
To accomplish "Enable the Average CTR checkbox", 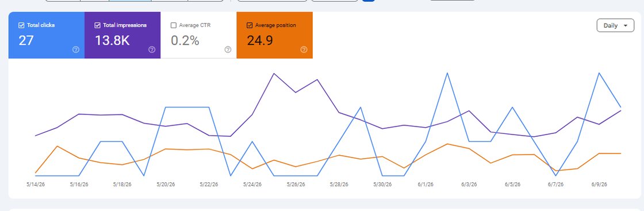I will [x=173, y=25].
